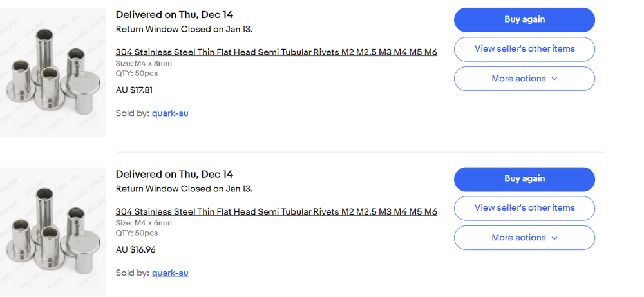Screen dimensions: 644x297
Task: View seller's other items for AU $16.96 order
Action: [x=524, y=208]
